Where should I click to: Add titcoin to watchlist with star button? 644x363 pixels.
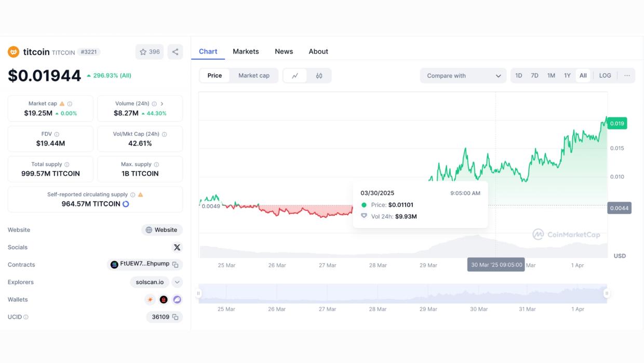150,52
